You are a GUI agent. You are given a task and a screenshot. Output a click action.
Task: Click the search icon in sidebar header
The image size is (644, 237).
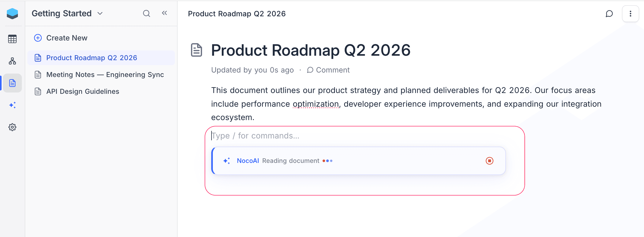[147, 13]
